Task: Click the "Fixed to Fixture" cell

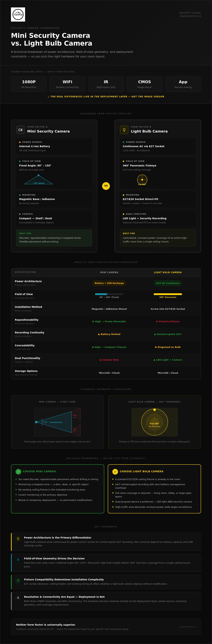Action: pos(168,322)
